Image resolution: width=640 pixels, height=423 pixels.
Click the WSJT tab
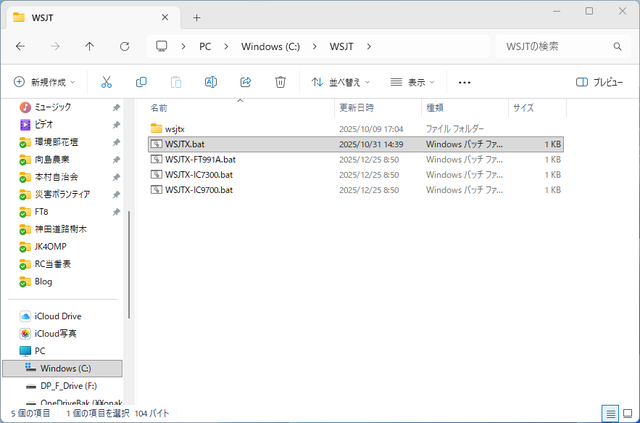(x=94, y=18)
